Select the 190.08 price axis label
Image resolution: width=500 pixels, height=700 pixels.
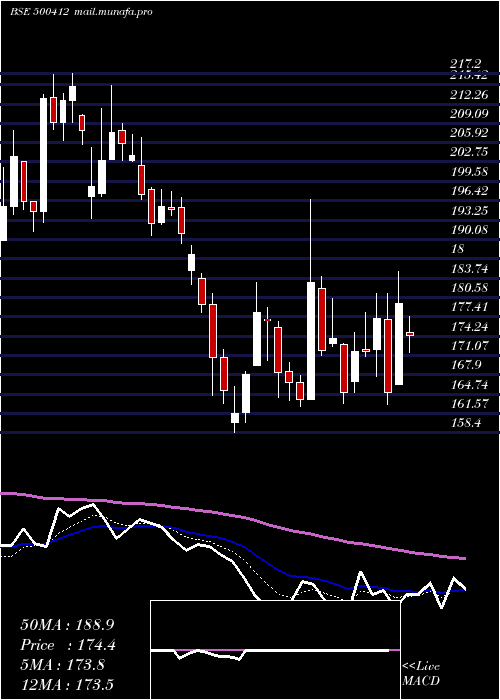[x=469, y=229]
